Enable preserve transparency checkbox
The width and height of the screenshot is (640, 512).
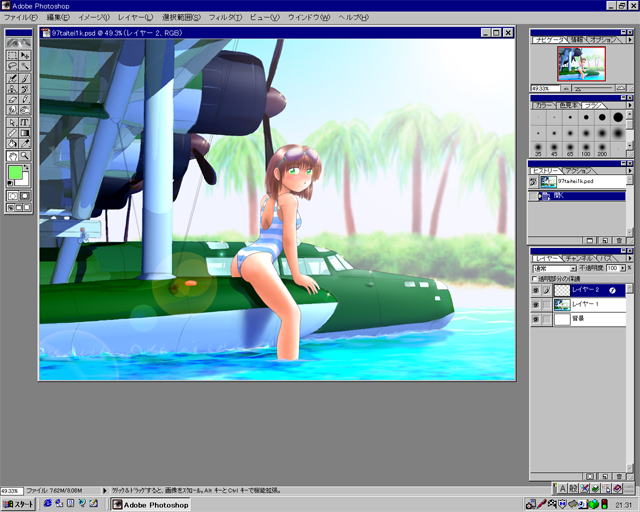click(x=534, y=278)
